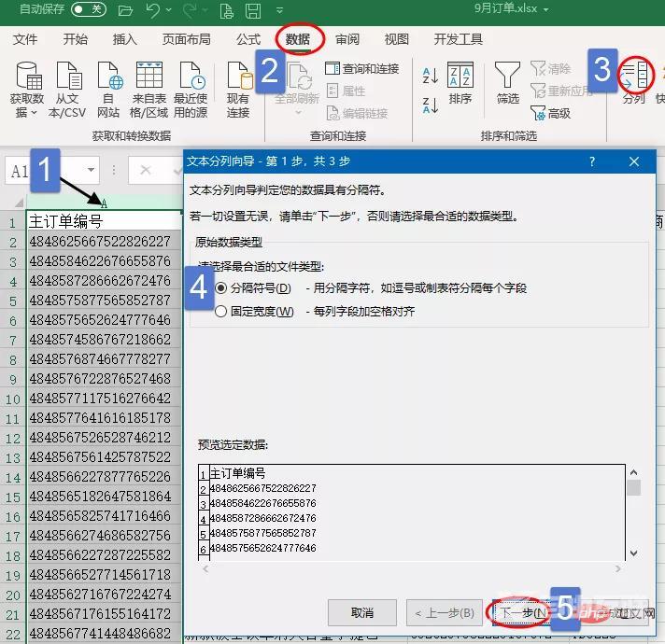
Task: Expand the Name Box dropdown arrow
Action: click(91, 171)
